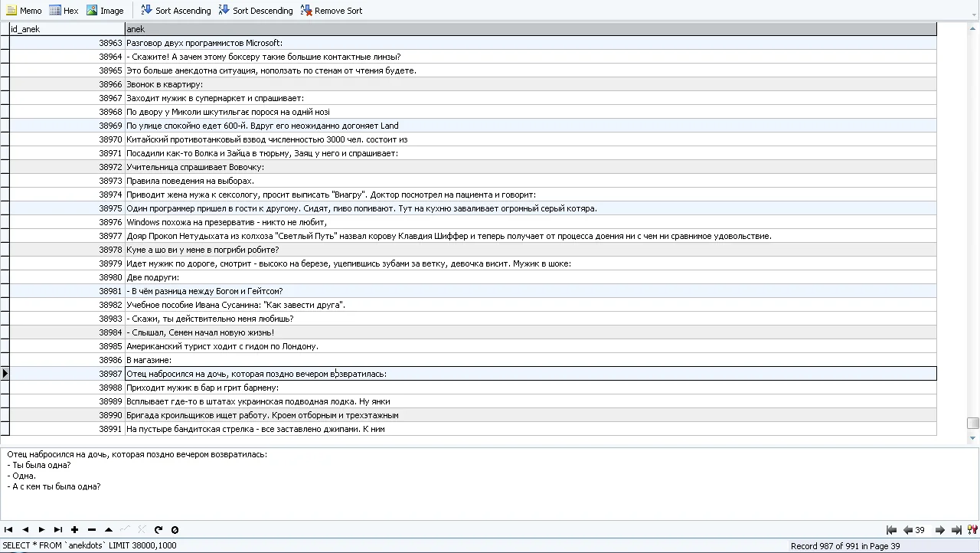Switch to Hex view mode
Screen dimensions: 980x553
tap(66, 10)
